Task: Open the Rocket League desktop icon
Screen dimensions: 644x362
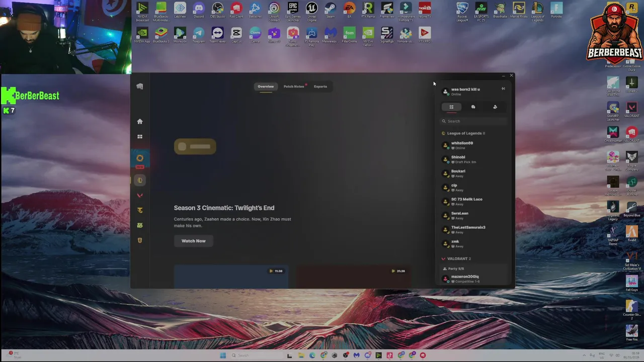Action: click(x=462, y=11)
